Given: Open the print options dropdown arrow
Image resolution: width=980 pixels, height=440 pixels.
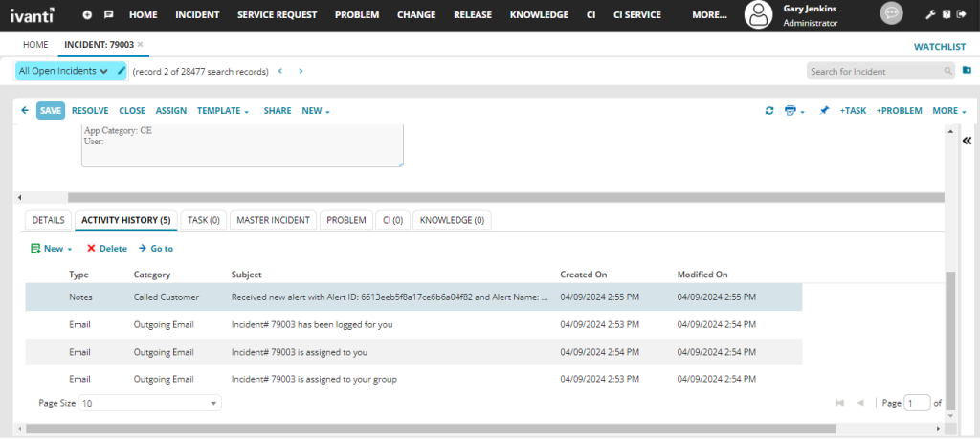Looking at the screenshot, I should pos(802,112).
